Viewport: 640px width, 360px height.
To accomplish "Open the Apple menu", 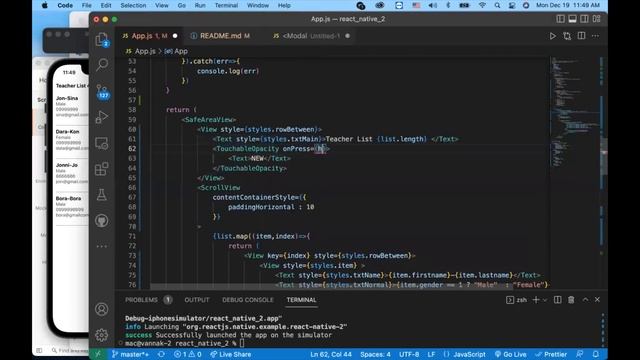I will (44, 5).
